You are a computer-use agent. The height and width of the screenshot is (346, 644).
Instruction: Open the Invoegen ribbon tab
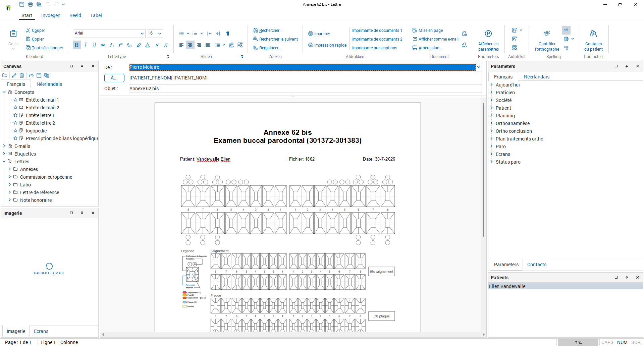point(51,15)
